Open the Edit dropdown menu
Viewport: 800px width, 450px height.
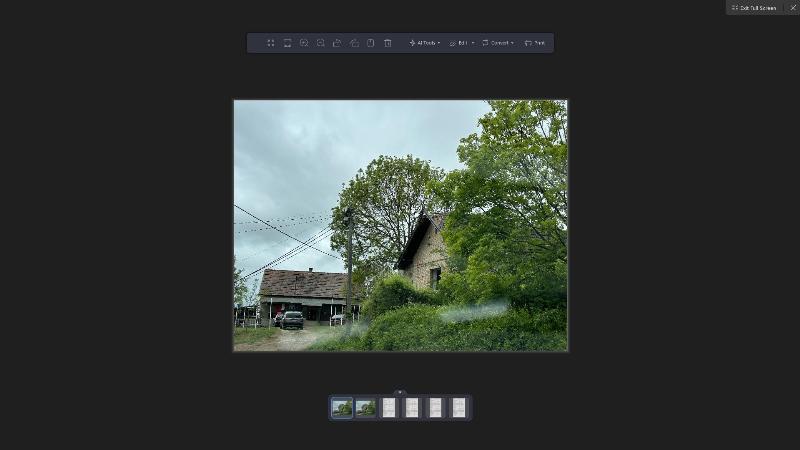pos(462,43)
